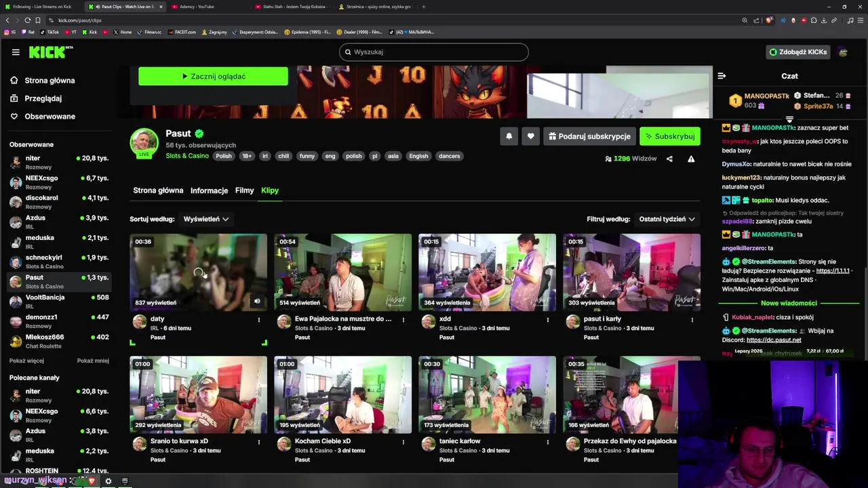This screenshot has width=868, height=488.
Task: Click browser reload button
Action: (x=28, y=20)
